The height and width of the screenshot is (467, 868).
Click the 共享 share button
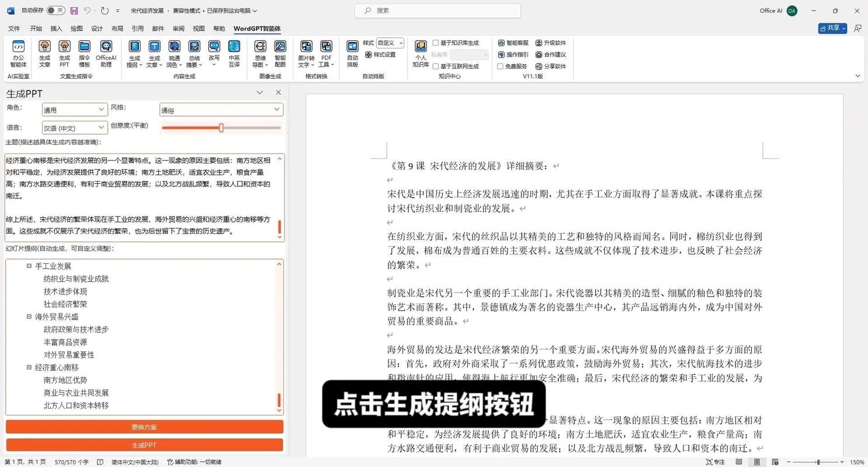pyautogui.click(x=832, y=28)
